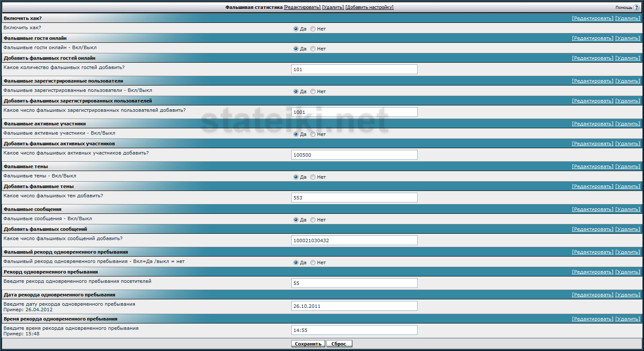Select Нет for Фальшивые сообщения Вкл/Выкл
Screen dimensions: 644x351
[313, 220]
